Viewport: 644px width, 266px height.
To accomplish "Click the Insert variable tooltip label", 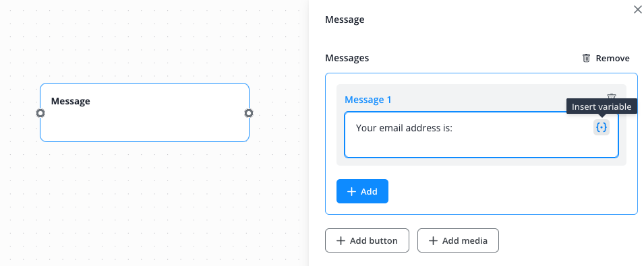I will (602, 106).
